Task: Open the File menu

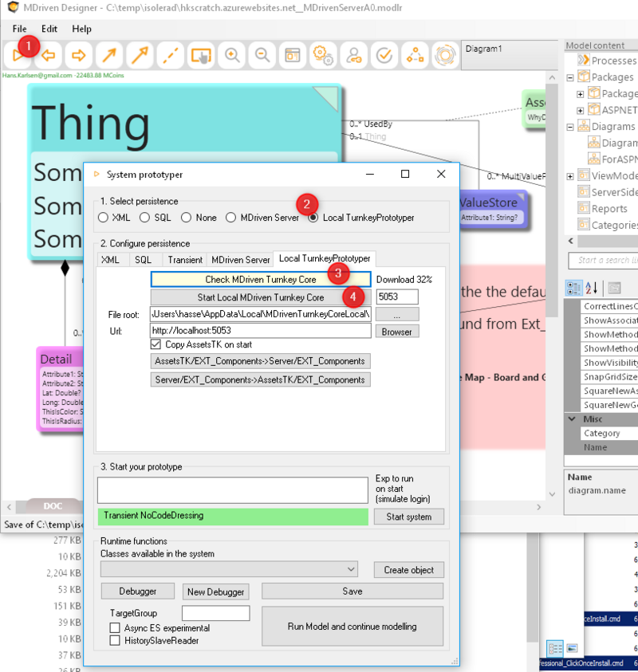Action: pos(19,29)
